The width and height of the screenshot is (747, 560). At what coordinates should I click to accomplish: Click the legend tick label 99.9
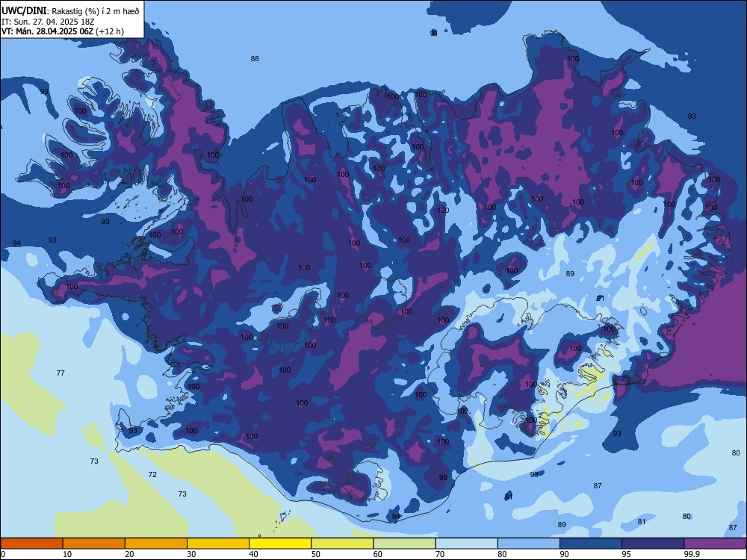point(691,554)
